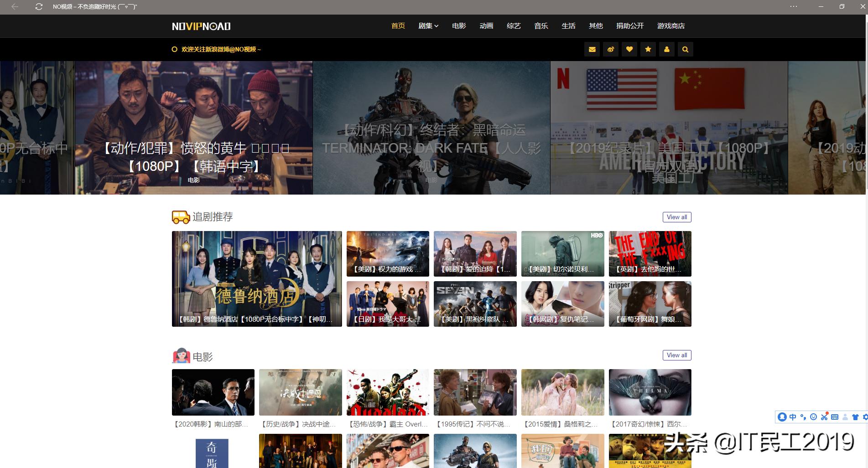This screenshot has width=868, height=468.
Task: Select the 电影 navigation menu item
Action: (x=459, y=26)
